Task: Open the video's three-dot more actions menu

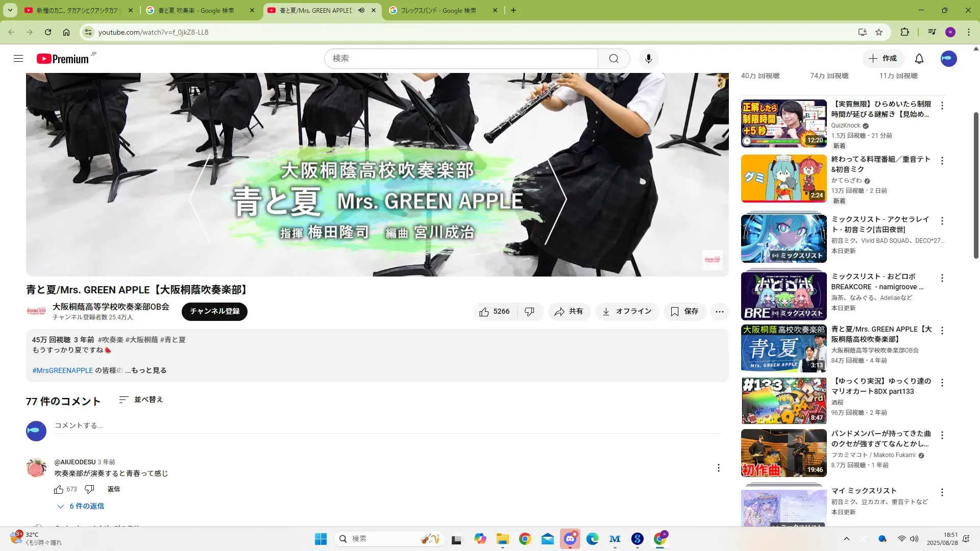Action: tap(719, 311)
